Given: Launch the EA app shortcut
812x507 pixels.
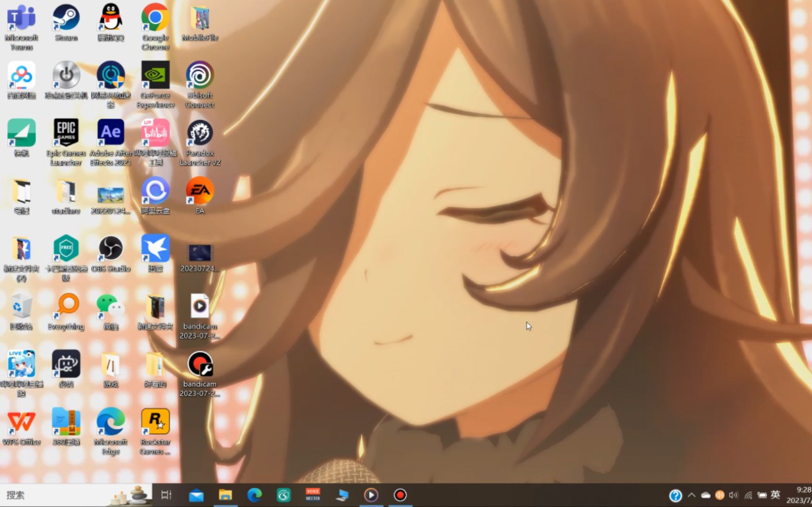Looking at the screenshot, I should point(200,196).
